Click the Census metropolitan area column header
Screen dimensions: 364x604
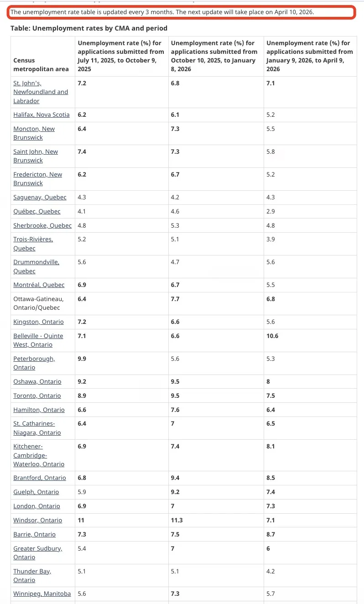pyautogui.click(x=41, y=64)
